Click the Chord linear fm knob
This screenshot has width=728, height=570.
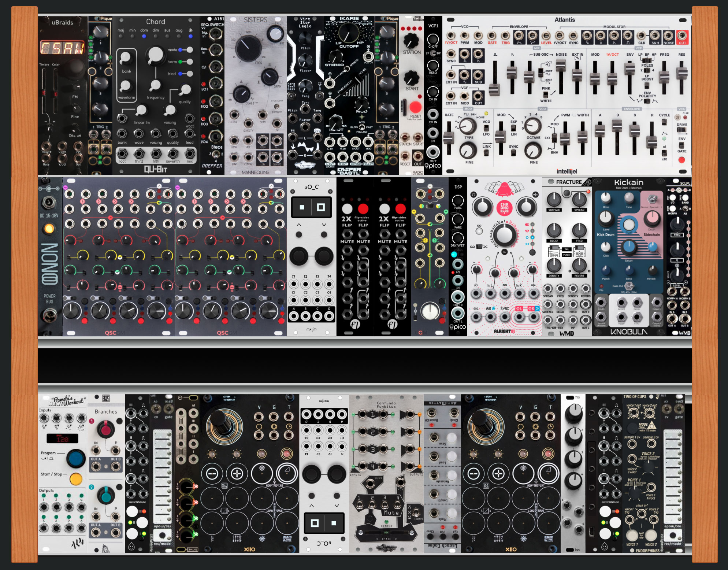click(x=141, y=110)
